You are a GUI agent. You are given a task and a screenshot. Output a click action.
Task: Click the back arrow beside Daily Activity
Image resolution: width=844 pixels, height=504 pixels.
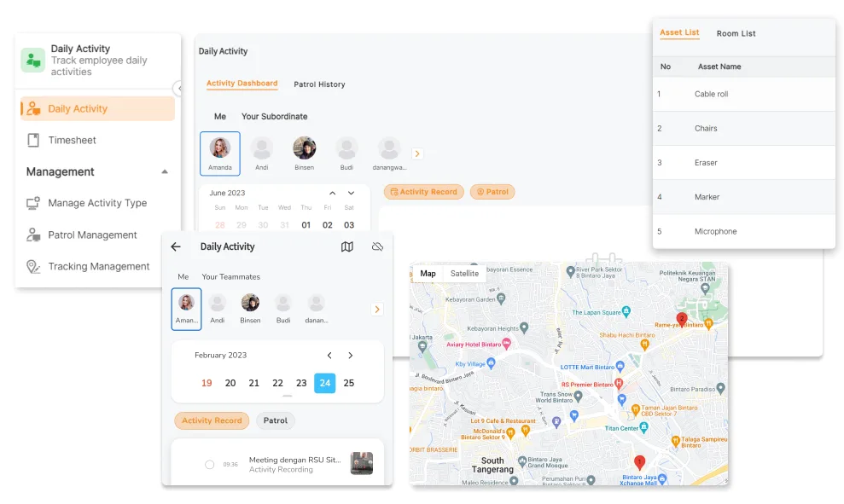click(176, 246)
